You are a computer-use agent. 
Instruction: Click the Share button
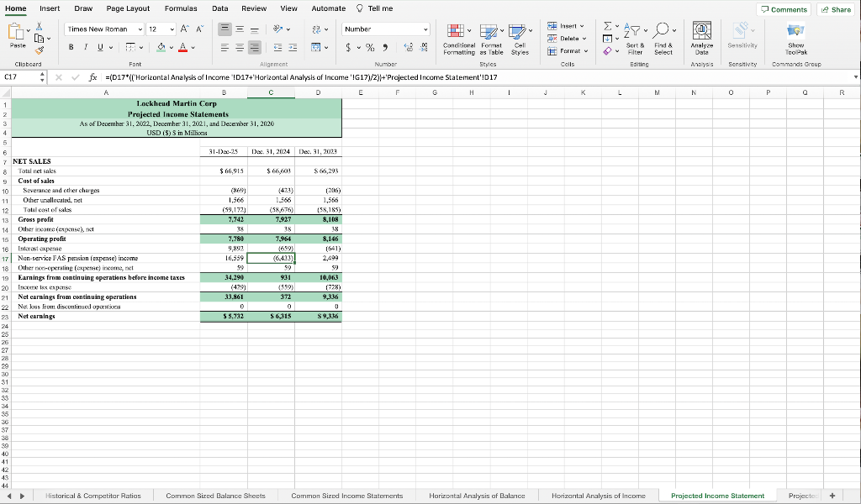(x=834, y=8)
